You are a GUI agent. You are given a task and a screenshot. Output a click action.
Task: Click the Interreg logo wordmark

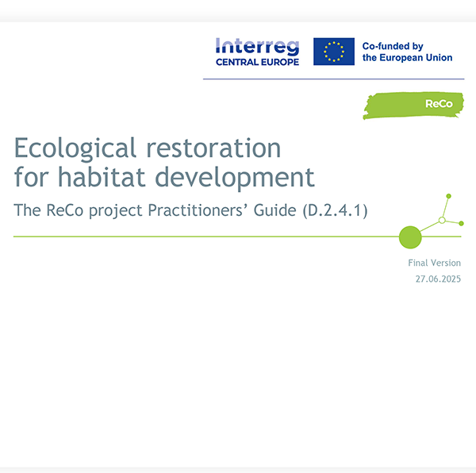click(257, 46)
